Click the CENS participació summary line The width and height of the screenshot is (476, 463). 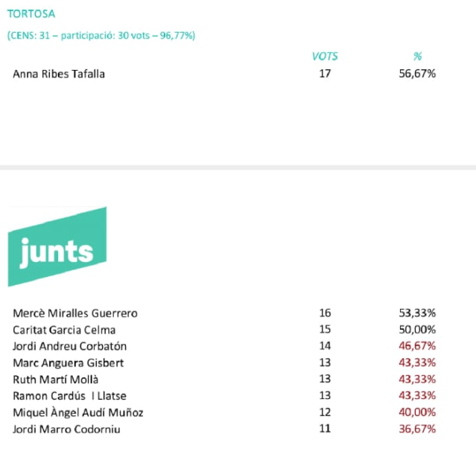tap(101, 36)
